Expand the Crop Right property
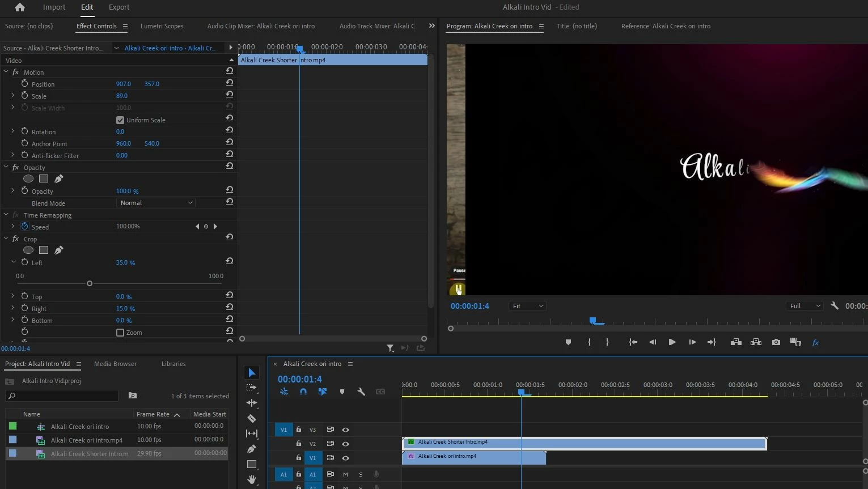This screenshot has width=868, height=489. click(x=13, y=308)
